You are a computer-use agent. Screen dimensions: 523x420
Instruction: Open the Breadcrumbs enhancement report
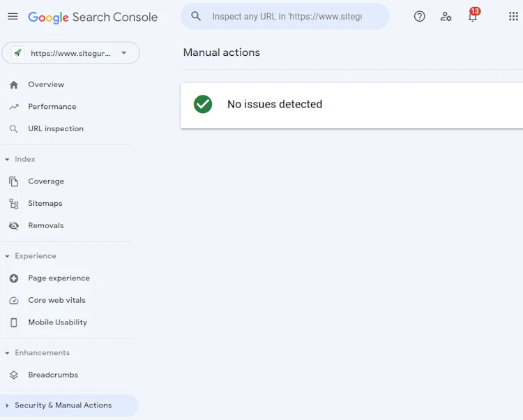(53, 375)
